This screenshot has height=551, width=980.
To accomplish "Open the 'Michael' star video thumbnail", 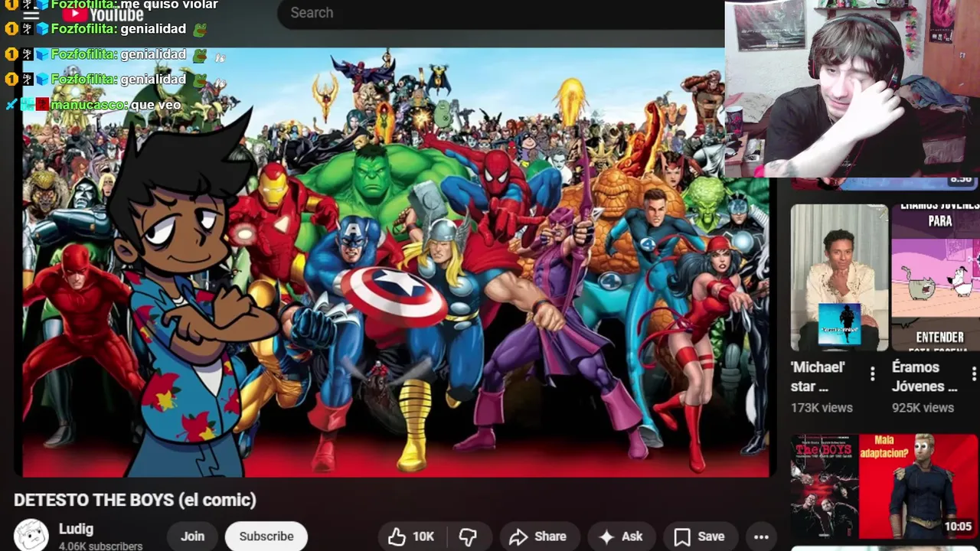I will click(x=839, y=277).
